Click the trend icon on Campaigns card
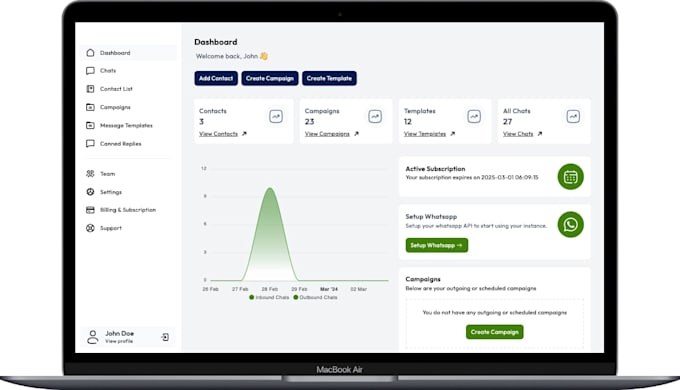680x390 pixels. click(375, 116)
